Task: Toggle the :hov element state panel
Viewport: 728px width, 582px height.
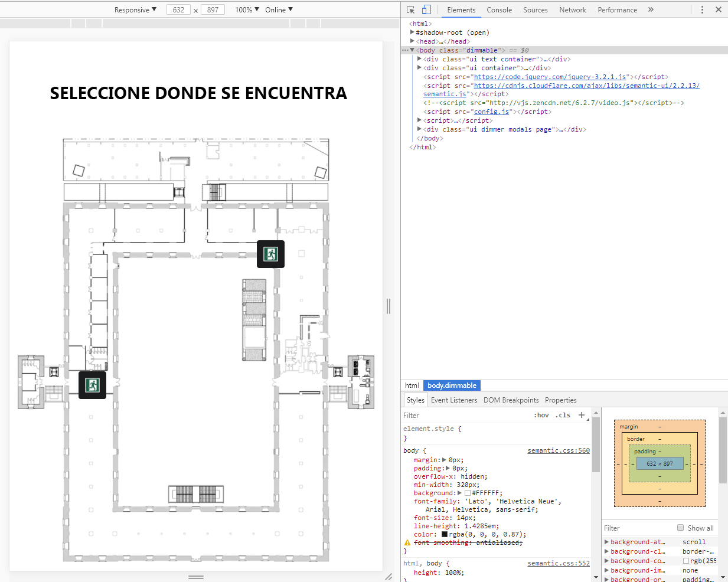Action: pos(541,415)
